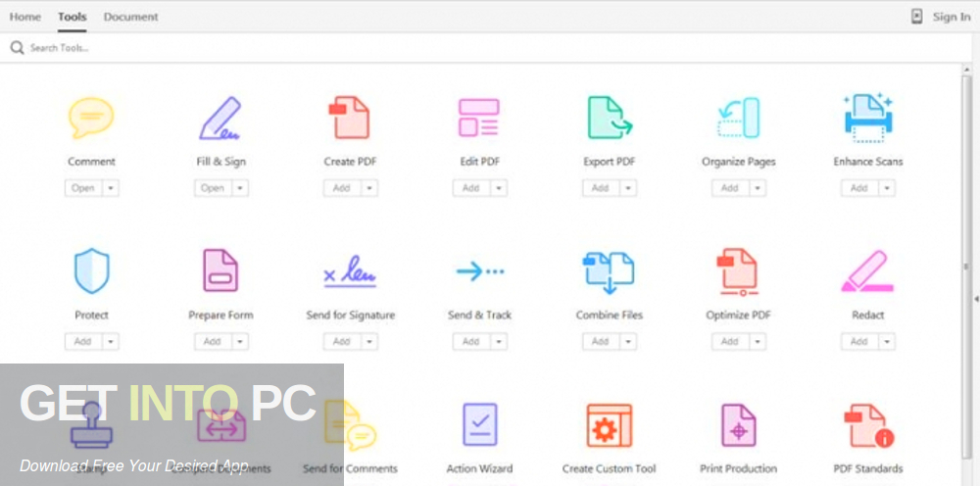980x486 pixels.
Task: Open the Enhance Scans Add dropdown arrow
Action: pos(887,188)
